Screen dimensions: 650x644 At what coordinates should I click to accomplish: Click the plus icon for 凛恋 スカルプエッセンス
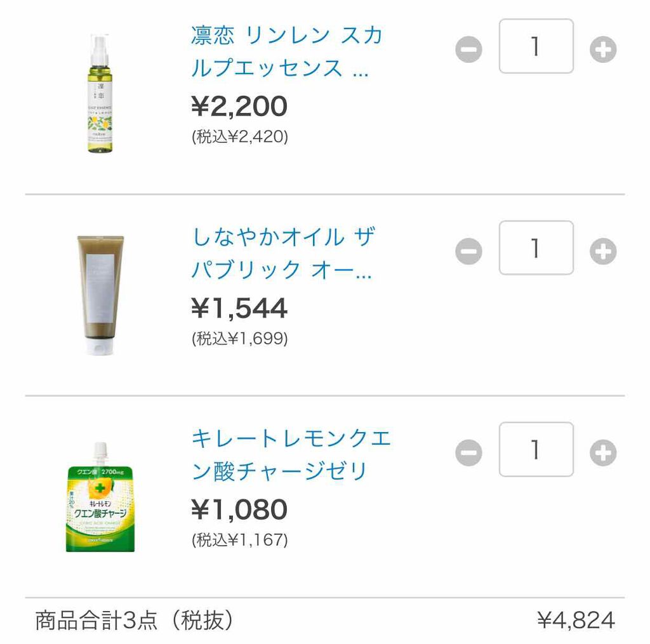[604, 48]
